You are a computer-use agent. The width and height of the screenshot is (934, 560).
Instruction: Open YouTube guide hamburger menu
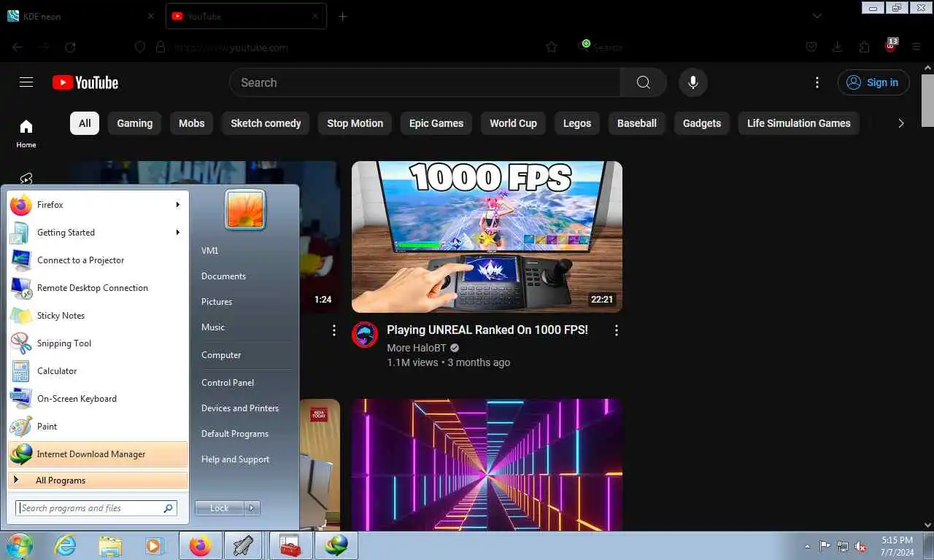pyautogui.click(x=26, y=82)
